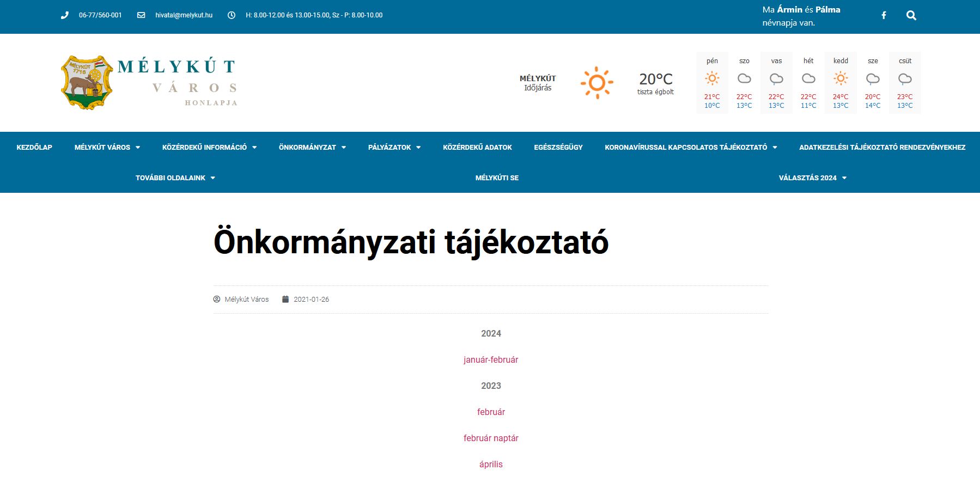Image resolution: width=980 pixels, height=482 pixels.
Task: Click the author user icon by Mélykút Város
Action: coord(217,299)
